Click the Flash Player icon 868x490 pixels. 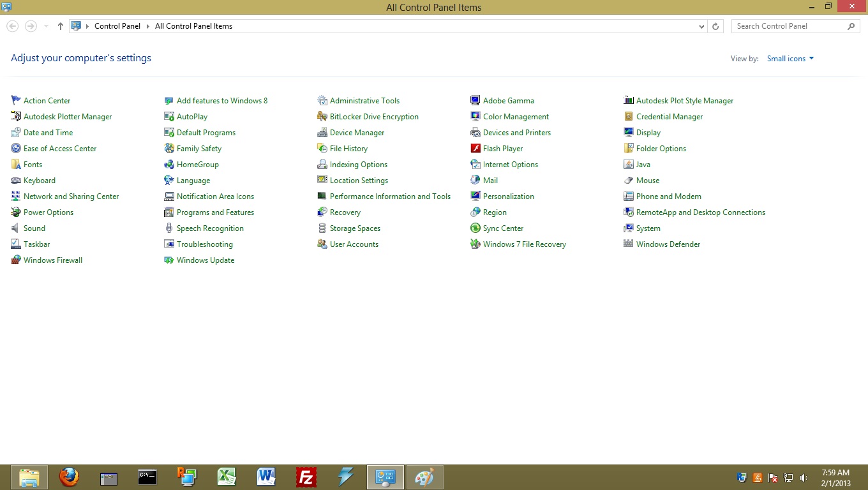click(x=475, y=149)
